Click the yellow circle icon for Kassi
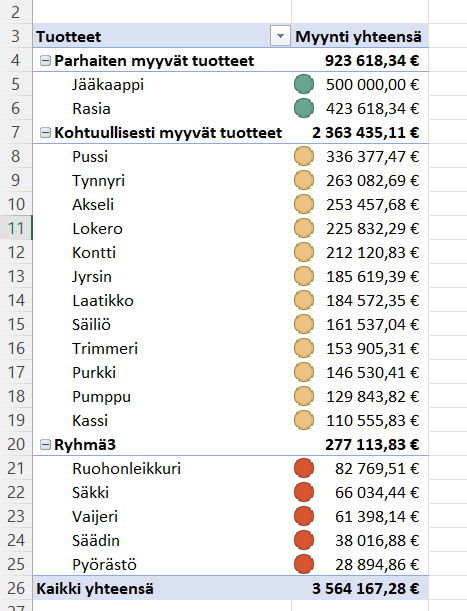467x611 pixels. 304,420
